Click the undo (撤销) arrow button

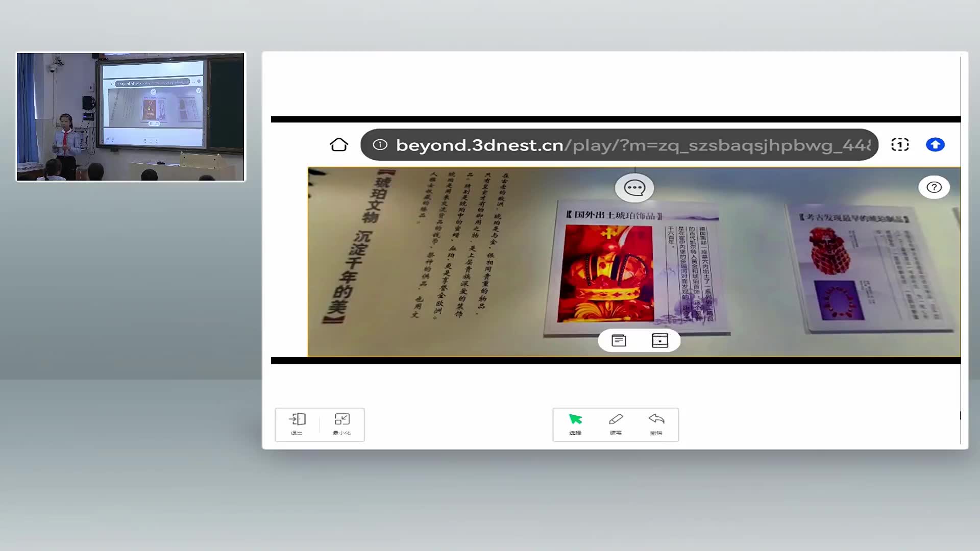point(656,424)
